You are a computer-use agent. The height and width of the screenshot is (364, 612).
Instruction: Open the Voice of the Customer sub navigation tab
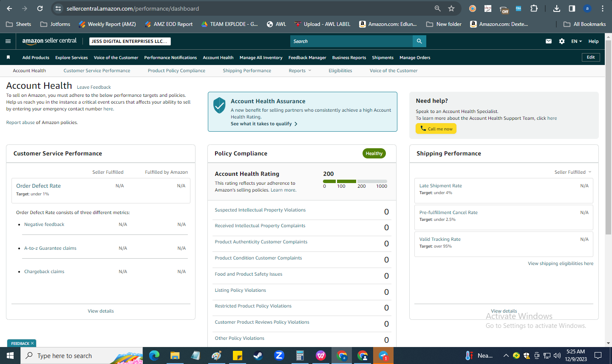tap(394, 71)
